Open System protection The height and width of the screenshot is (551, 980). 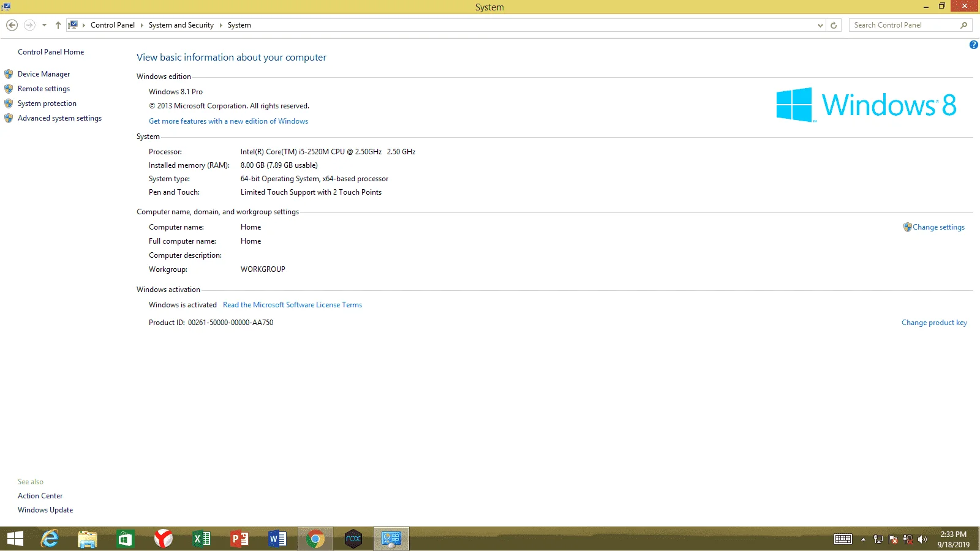pyautogui.click(x=47, y=103)
